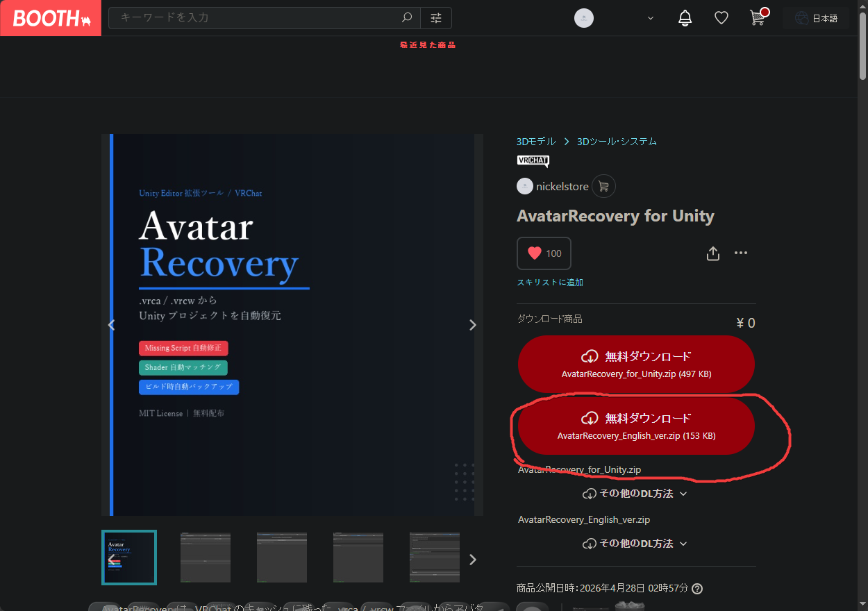Select the fourth screenshot thumbnail
Viewport: 868px width, 611px height.
pos(358,558)
